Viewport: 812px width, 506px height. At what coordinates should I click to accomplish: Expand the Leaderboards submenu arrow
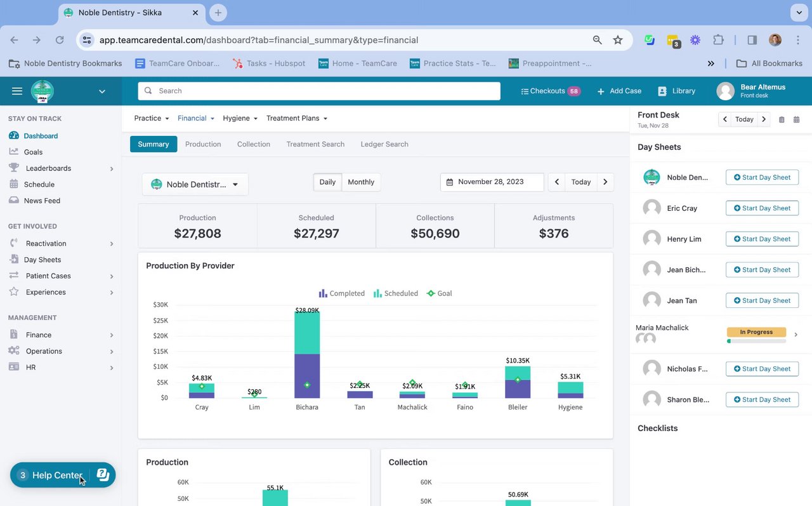[112, 169]
